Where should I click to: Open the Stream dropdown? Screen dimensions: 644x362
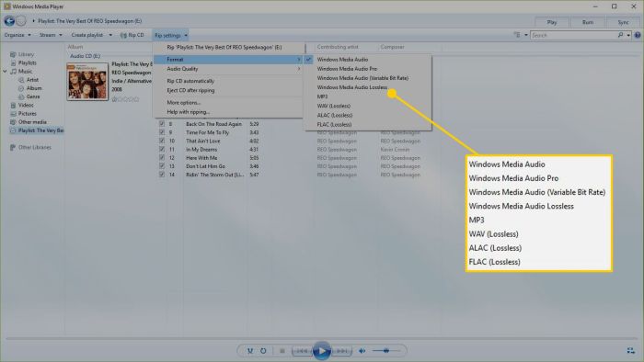(x=51, y=35)
